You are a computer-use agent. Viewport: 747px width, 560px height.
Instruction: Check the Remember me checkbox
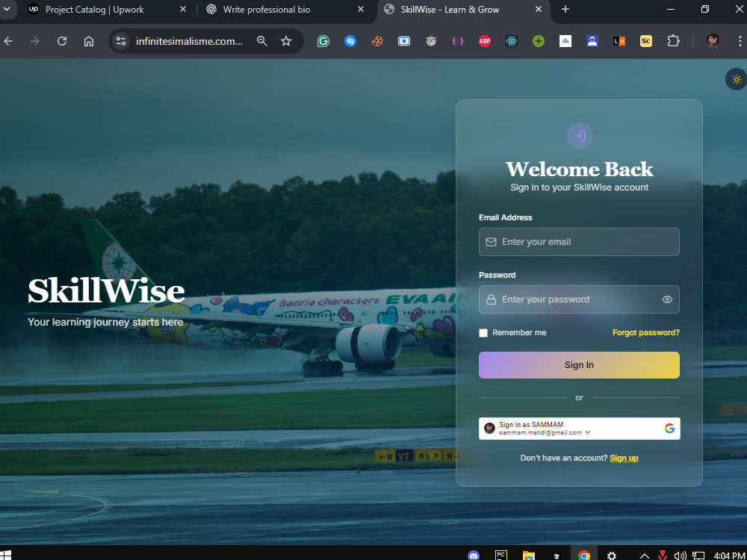coord(483,333)
